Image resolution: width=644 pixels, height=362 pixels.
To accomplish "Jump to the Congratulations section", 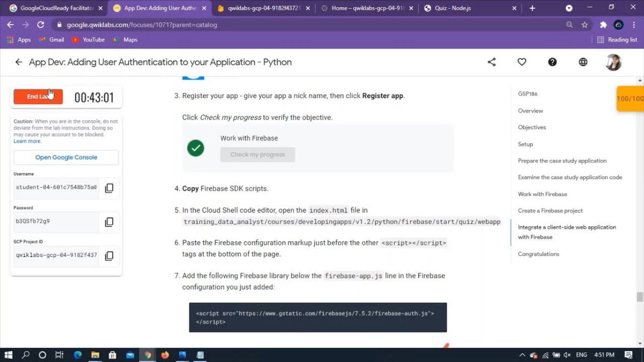I will tap(538, 254).
